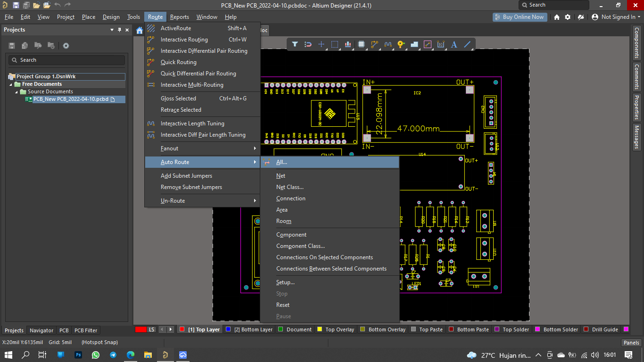Select the Place Polygon Plane icon
This screenshot has width=644, height=362.
(x=414, y=44)
